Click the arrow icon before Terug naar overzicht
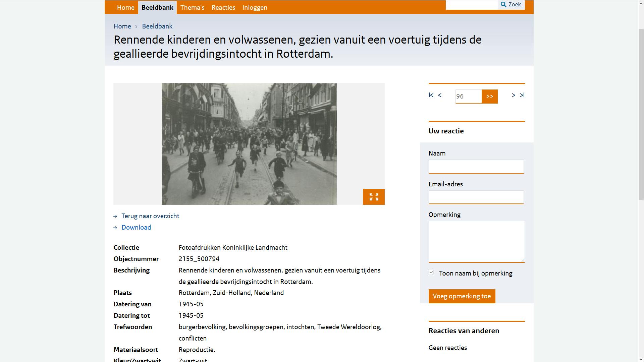Image resolution: width=644 pixels, height=362 pixels. click(116, 216)
